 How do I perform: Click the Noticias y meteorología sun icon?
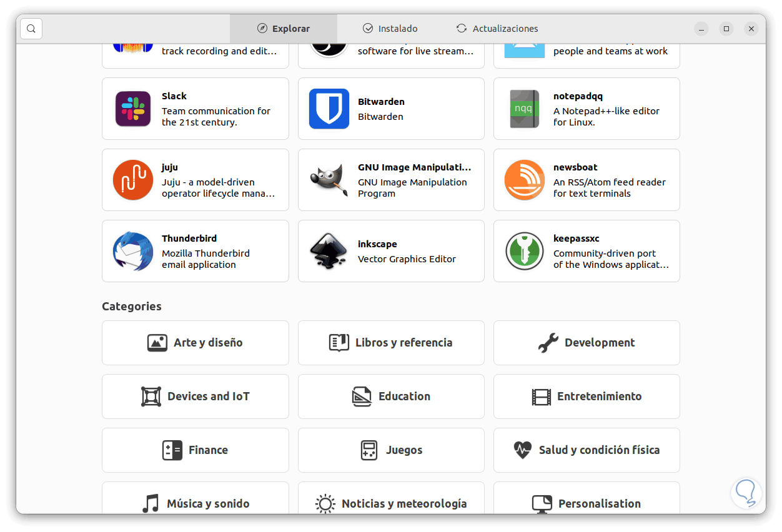point(325,504)
